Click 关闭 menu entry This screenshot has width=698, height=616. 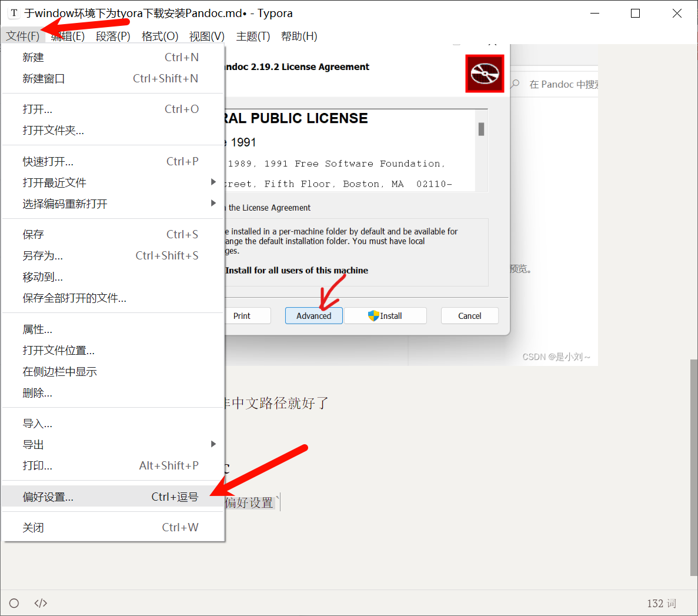tap(113, 527)
